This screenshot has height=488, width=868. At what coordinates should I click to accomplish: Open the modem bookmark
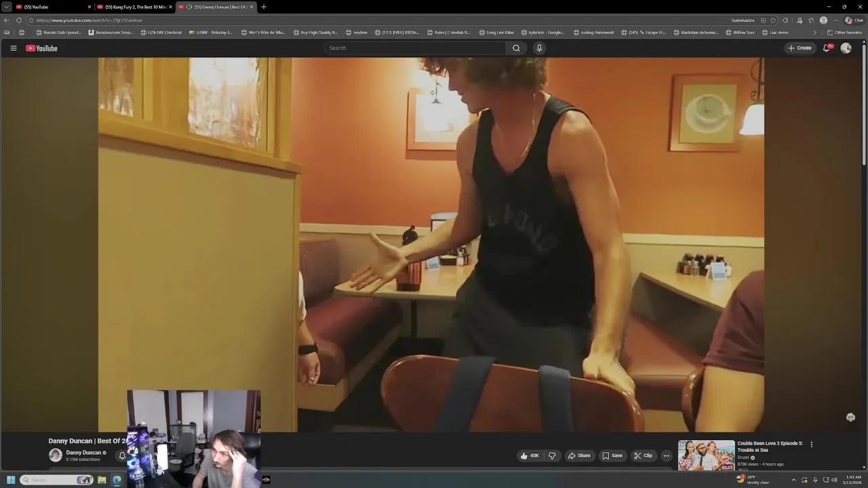click(x=357, y=33)
